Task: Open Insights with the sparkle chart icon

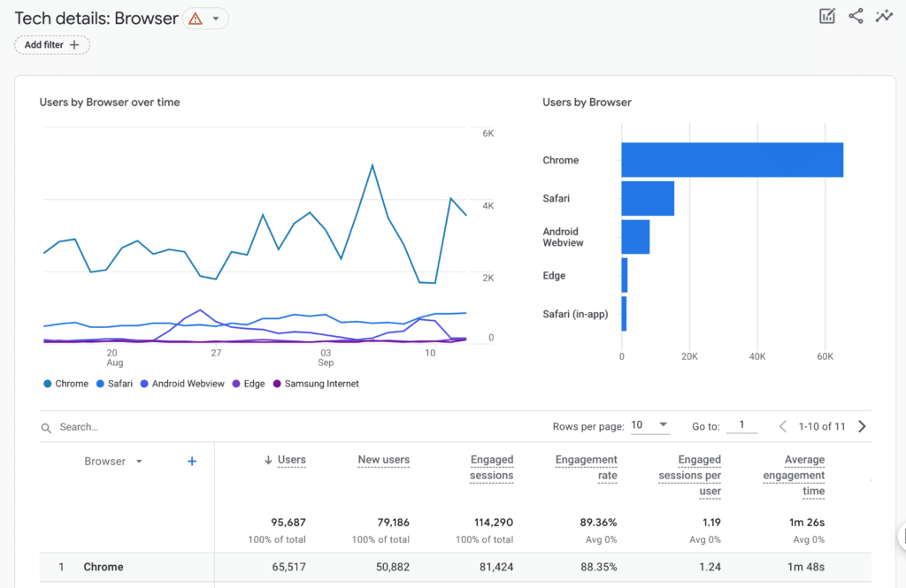Action: click(x=884, y=15)
